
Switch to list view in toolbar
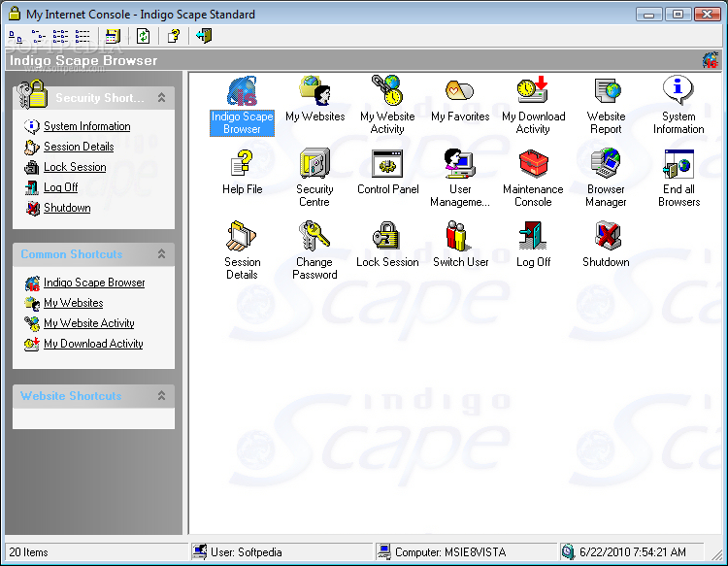coord(60,36)
